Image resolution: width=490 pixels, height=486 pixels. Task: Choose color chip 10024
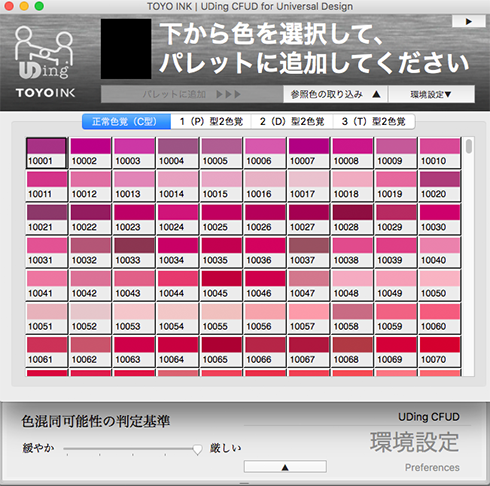178,219
